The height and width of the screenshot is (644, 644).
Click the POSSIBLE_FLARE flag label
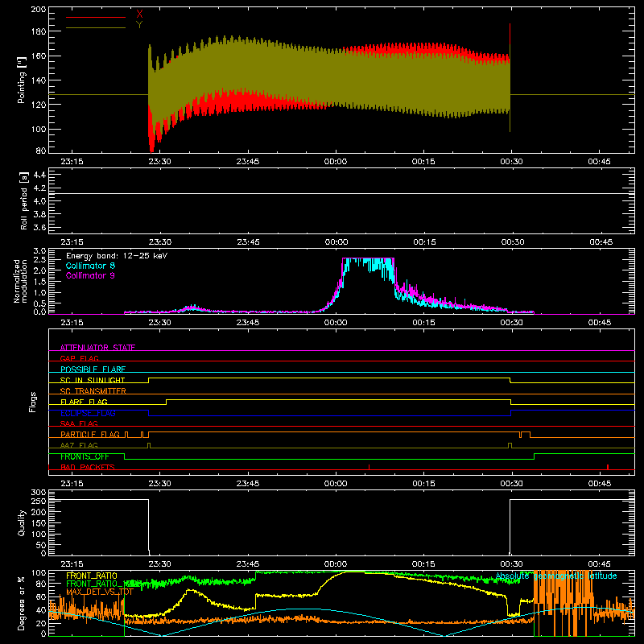(x=93, y=369)
